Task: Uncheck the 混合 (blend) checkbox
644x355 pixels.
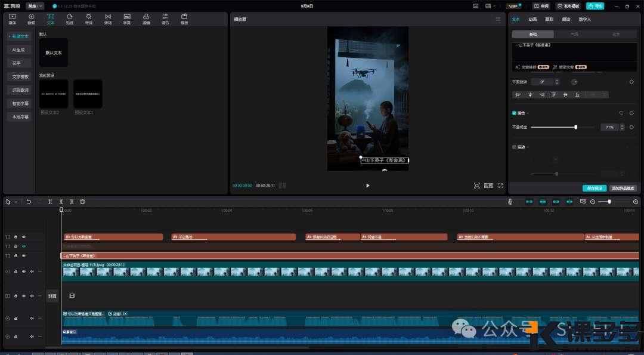Action: (x=514, y=113)
